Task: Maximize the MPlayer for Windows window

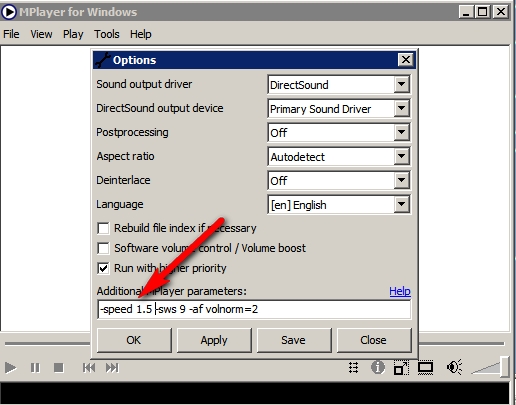Action: [x=482, y=12]
